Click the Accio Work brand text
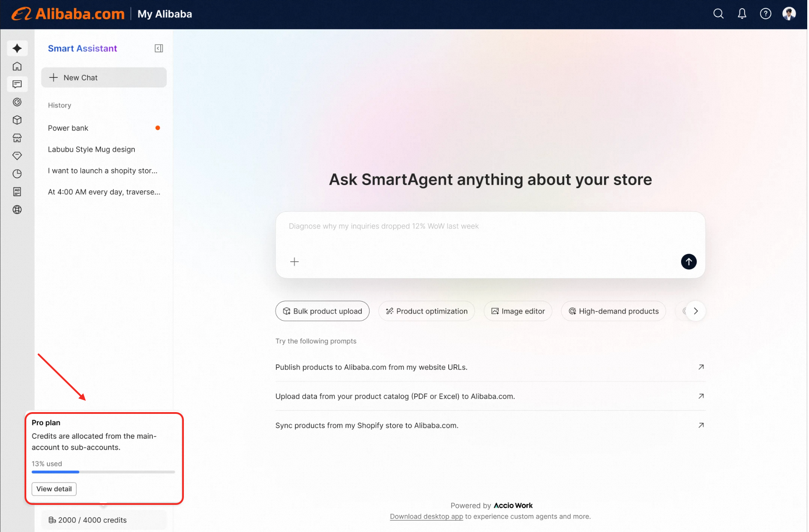 [x=513, y=505]
